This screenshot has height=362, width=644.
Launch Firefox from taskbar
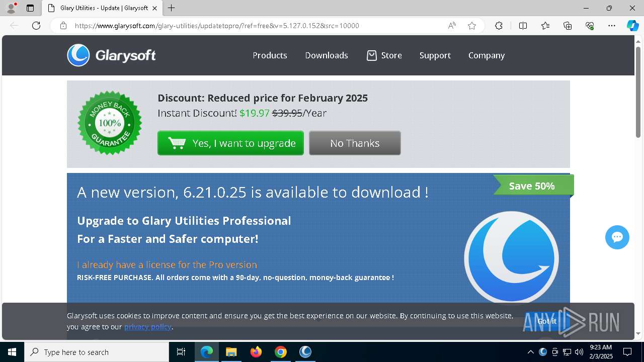[256, 352]
